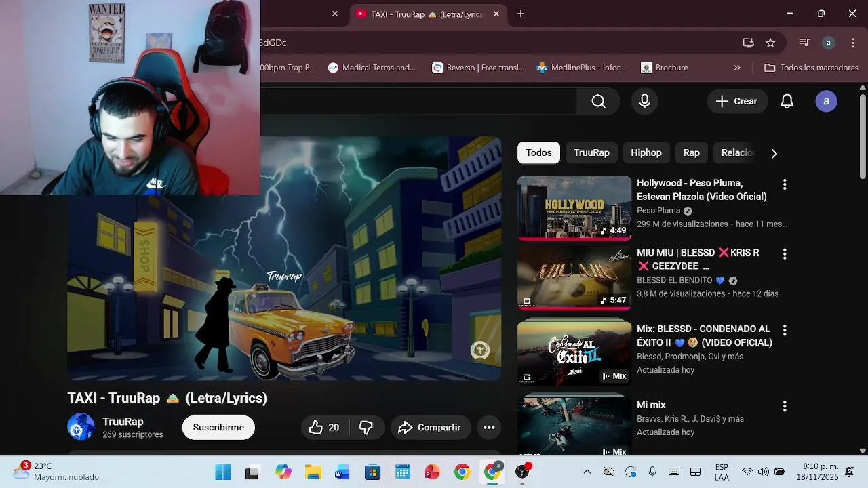Click Peso Pluma channel name
Viewport: 868px width, 488px height.
click(658, 211)
